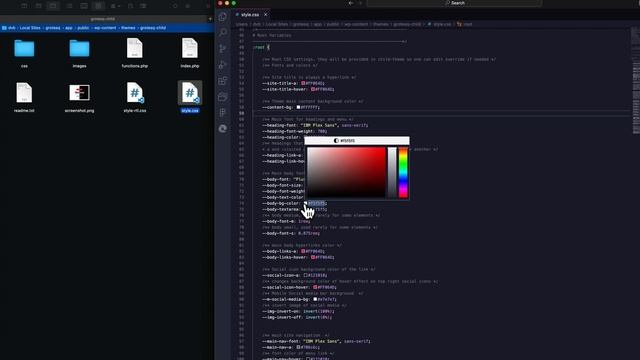This screenshot has width=640, height=360.
Task: Open the Explorer view in VS Code
Action: 222,17
